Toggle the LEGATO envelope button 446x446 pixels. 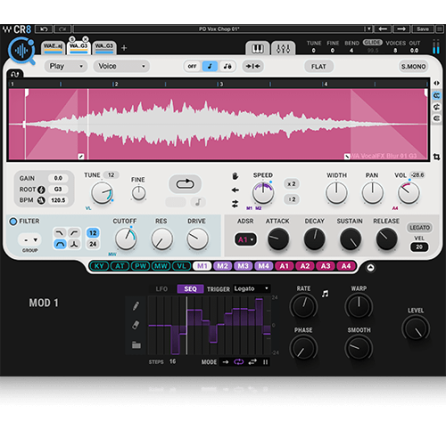[419, 228]
